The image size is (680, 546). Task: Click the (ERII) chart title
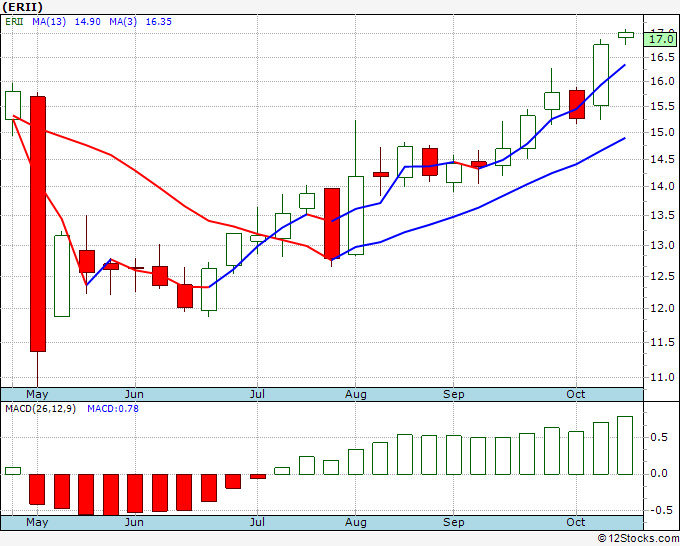[x=23, y=7]
